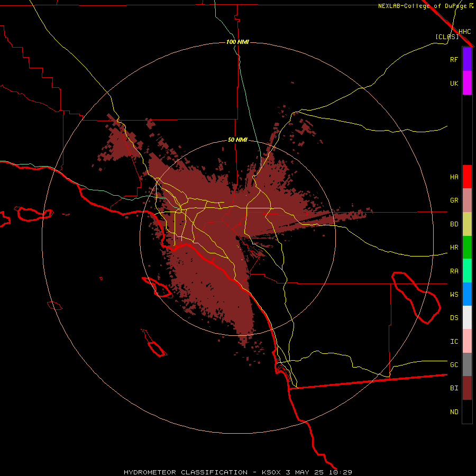This screenshot has width=476, height=476.
Task: Click the HA legend label
Action: coord(454,177)
